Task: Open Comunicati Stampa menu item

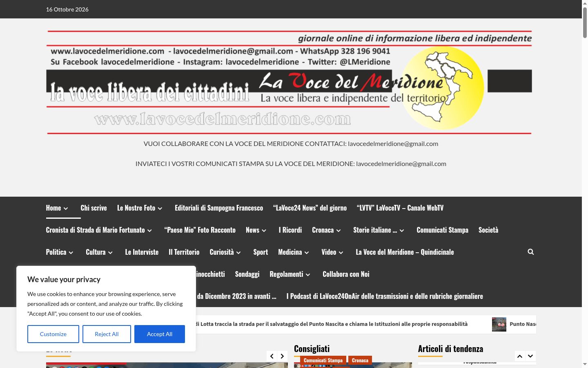Action: coord(442,230)
